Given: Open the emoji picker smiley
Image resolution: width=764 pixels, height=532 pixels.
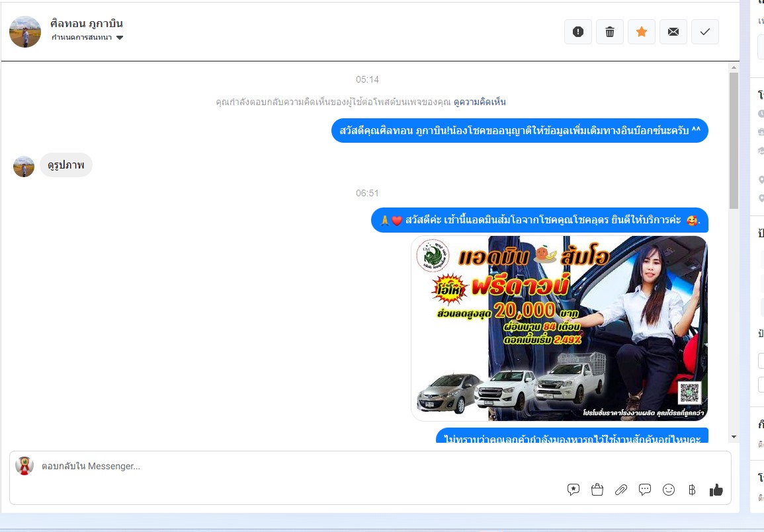Looking at the screenshot, I should pyautogui.click(x=669, y=490).
